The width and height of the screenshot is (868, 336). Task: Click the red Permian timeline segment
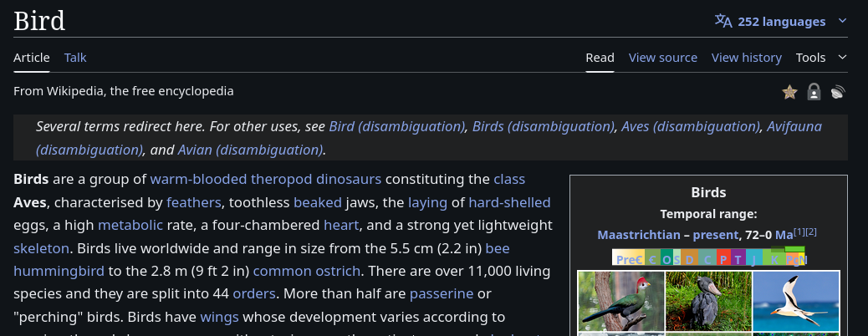pos(723,259)
